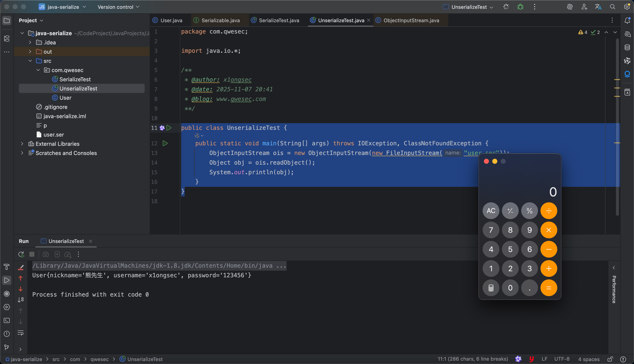Toggle read-only lock icon in status bar
634x364 pixels.
610,359
